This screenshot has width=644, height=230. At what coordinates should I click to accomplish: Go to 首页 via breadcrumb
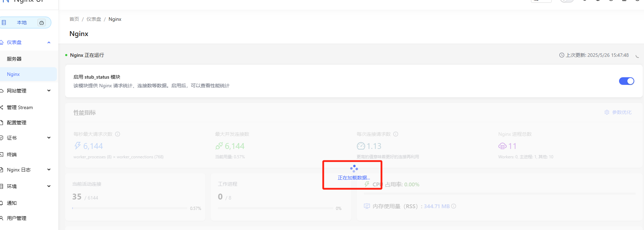74,19
